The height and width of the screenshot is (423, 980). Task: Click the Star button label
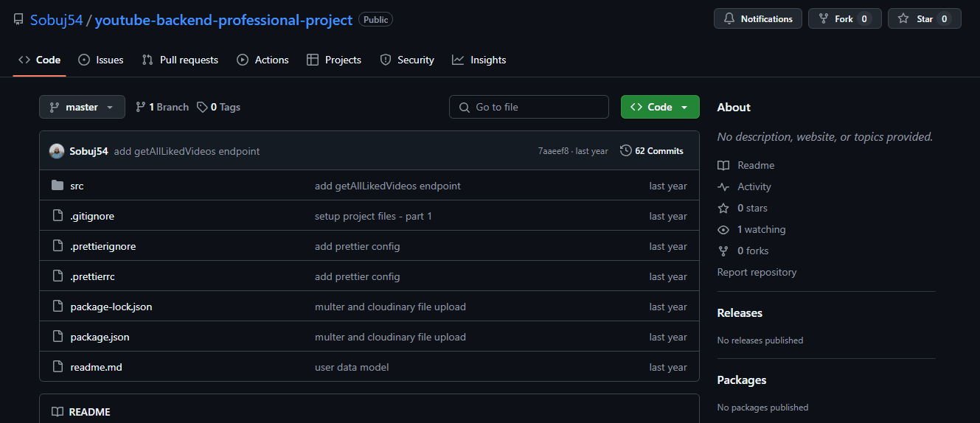tap(925, 19)
